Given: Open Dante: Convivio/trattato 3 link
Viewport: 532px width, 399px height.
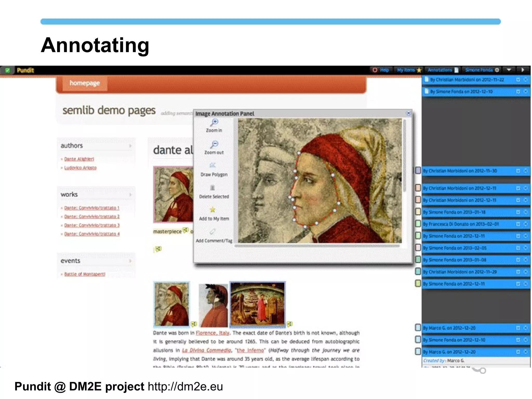Looking at the screenshot, I should (x=92, y=225).
